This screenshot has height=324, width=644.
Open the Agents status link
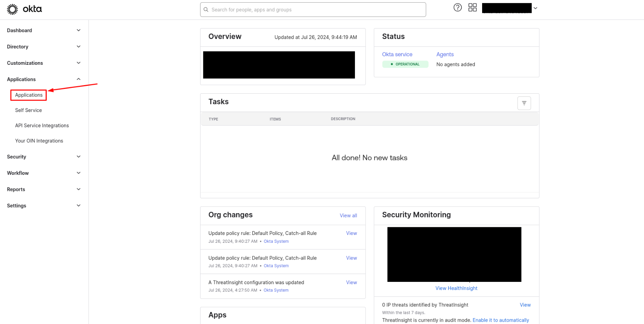445,54
